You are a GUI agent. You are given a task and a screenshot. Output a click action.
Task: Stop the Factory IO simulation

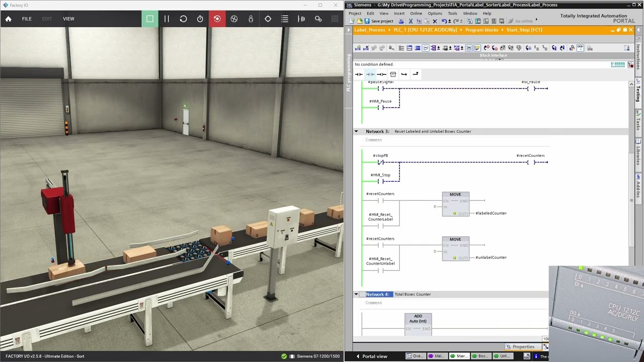tap(150, 19)
